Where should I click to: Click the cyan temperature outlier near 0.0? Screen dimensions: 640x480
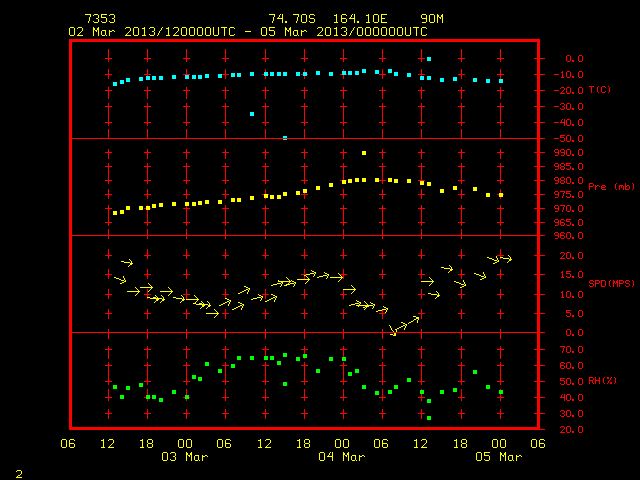coord(429,59)
